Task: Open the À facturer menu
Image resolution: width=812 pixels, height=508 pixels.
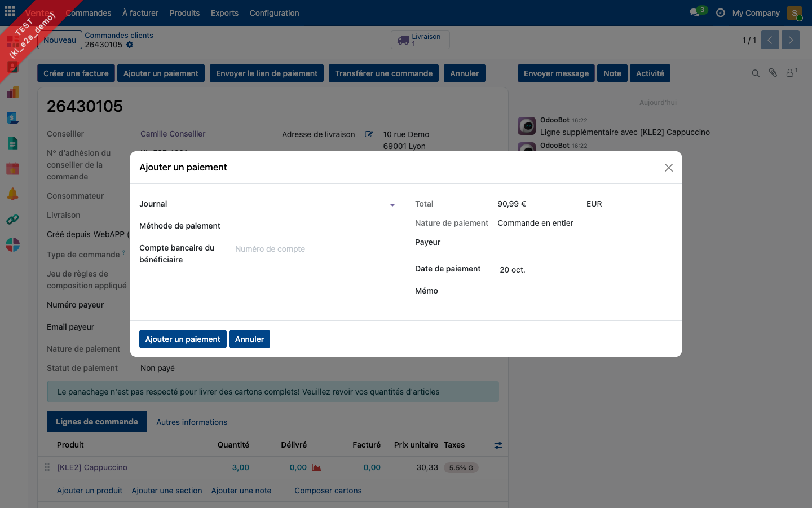Action: click(x=140, y=13)
